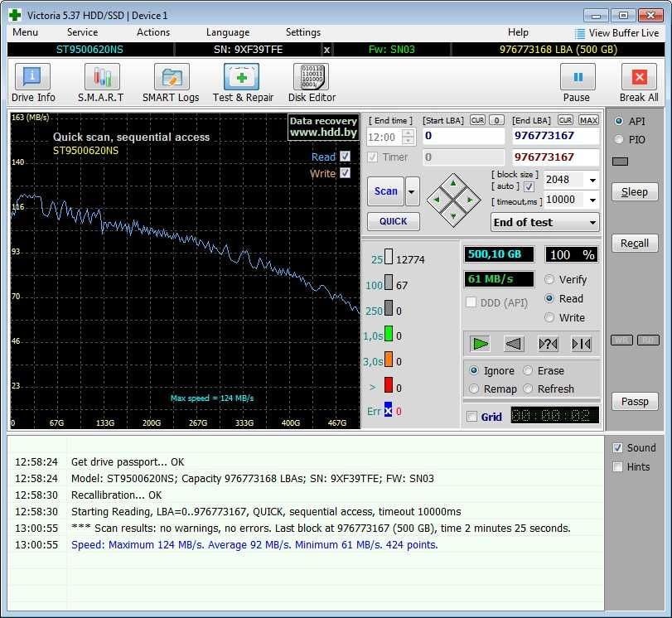Click the Err blue X indicator
This screenshot has height=618, width=672.
tap(388, 410)
